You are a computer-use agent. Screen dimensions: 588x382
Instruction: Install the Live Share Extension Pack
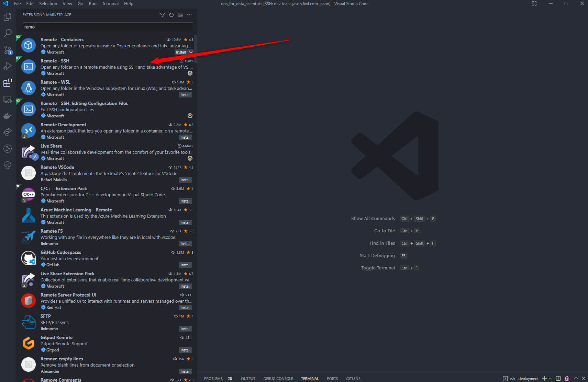(186, 286)
